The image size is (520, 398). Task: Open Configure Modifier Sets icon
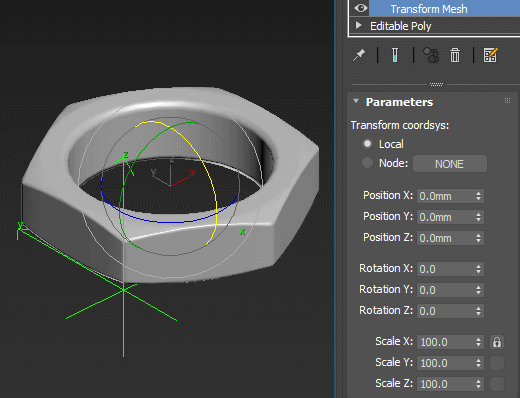(x=490, y=55)
